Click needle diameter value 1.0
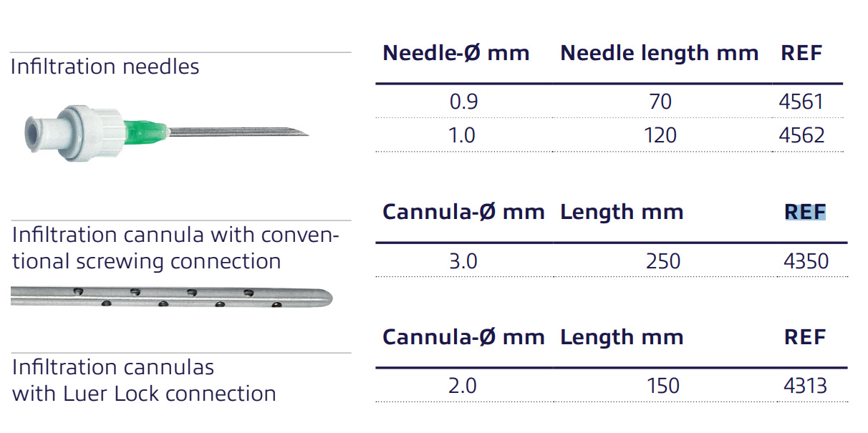The height and width of the screenshot is (433, 868). click(462, 135)
